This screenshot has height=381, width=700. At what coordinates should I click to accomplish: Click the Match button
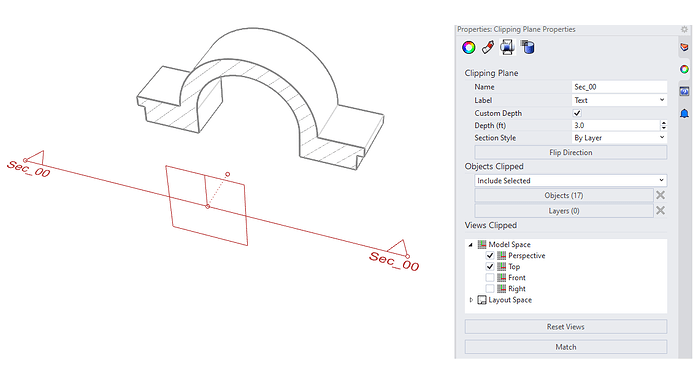566,347
